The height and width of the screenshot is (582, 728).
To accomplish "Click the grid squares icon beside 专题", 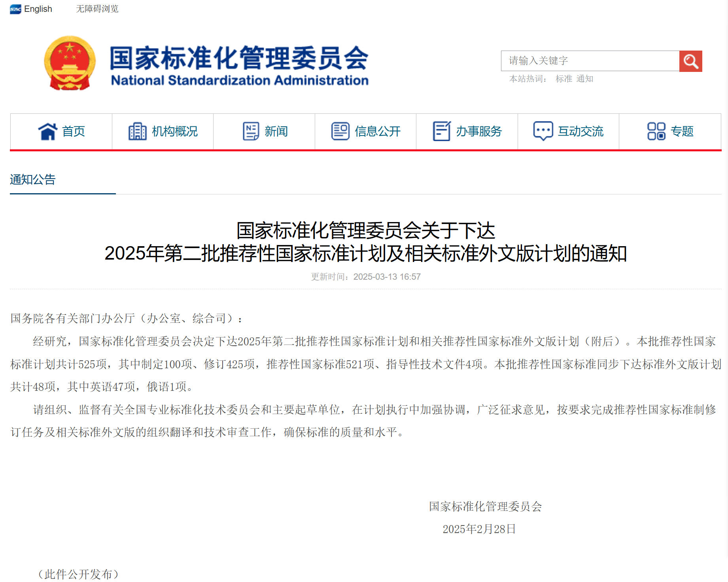I will tap(656, 131).
